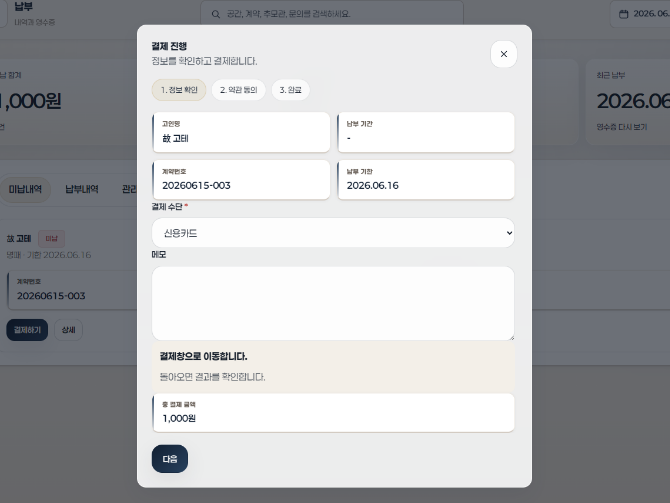Select the 1. 정보 확인 step

179,90
